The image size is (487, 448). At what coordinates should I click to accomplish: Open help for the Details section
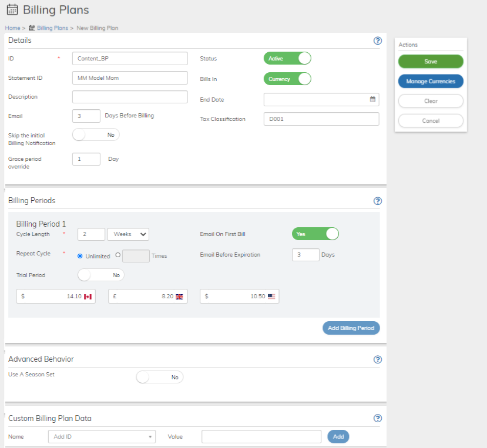pyautogui.click(x=377, y=41)
